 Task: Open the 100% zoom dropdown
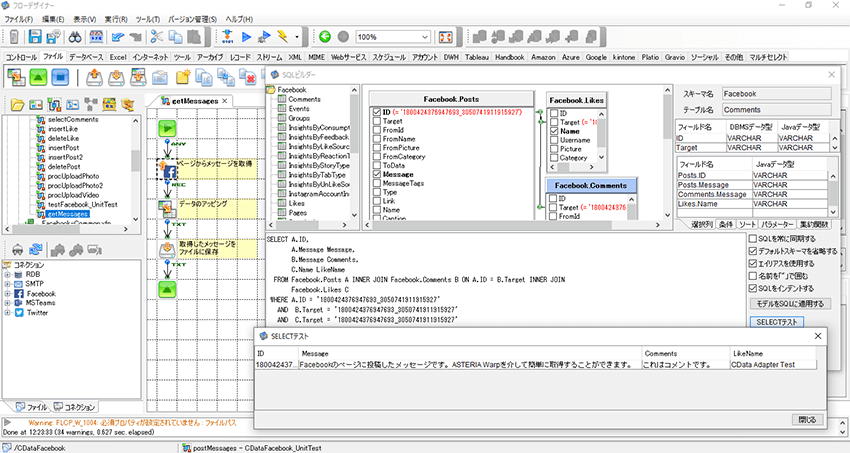(424, 37)
